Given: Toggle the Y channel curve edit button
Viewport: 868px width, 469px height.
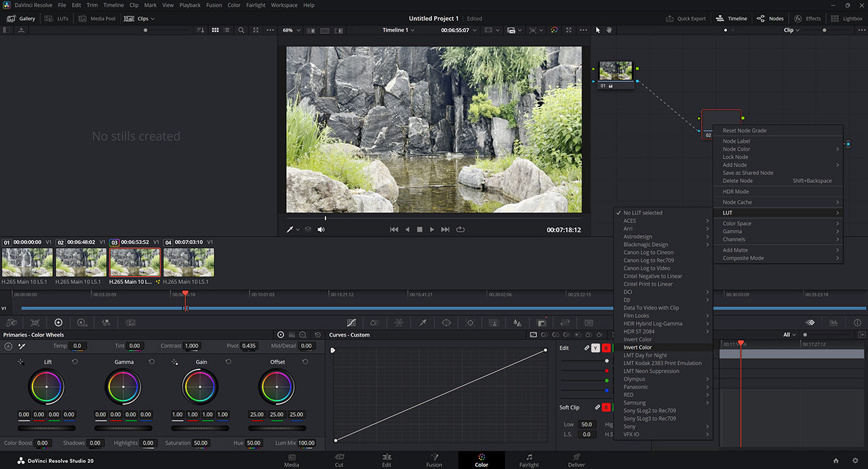Looking at the screenshot, I should 595,348.
